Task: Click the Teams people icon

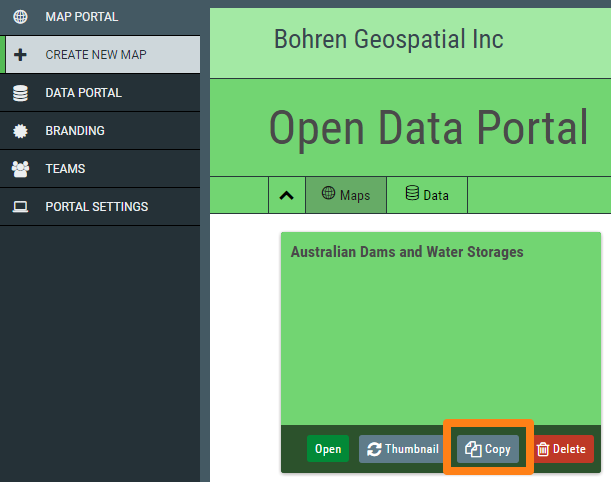Action: 20,169
